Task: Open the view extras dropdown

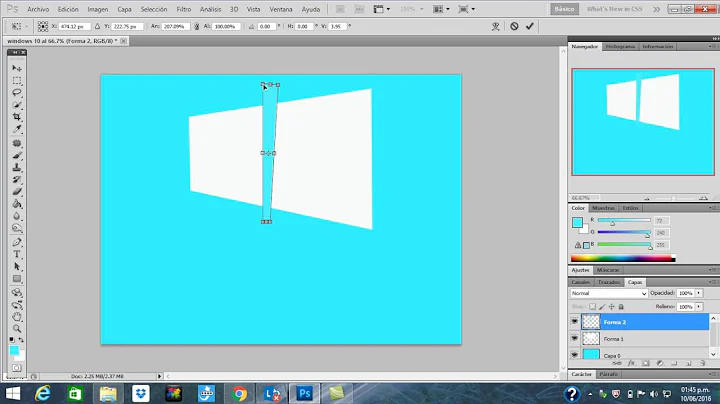Action: [381, 9]
